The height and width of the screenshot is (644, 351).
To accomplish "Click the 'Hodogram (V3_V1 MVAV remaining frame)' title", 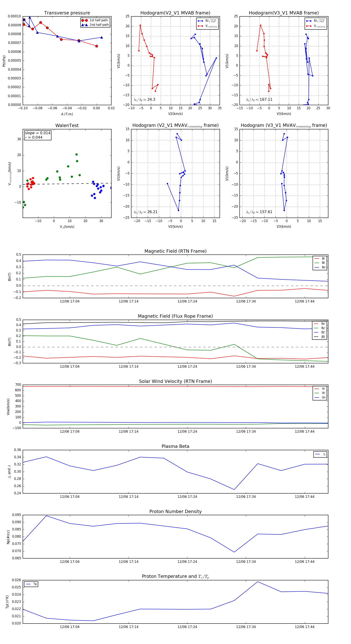I will tap(284, 125).
